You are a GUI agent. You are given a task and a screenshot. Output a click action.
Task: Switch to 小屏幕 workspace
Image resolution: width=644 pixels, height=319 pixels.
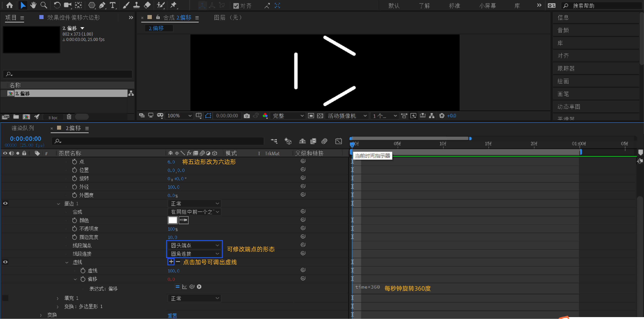pos(488,6)
